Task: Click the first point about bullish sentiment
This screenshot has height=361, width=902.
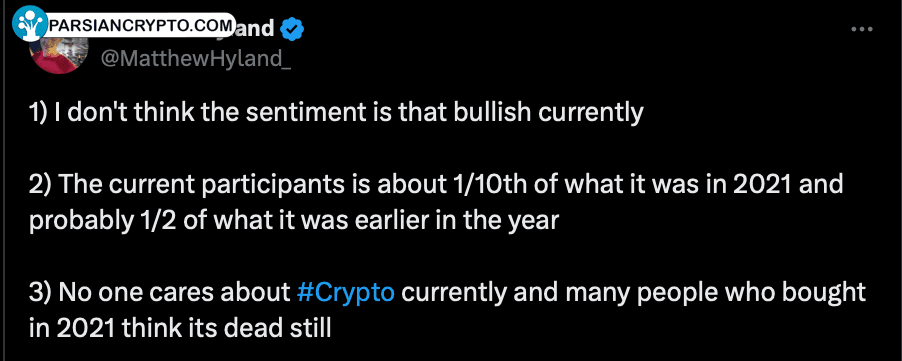Action: 336,114
